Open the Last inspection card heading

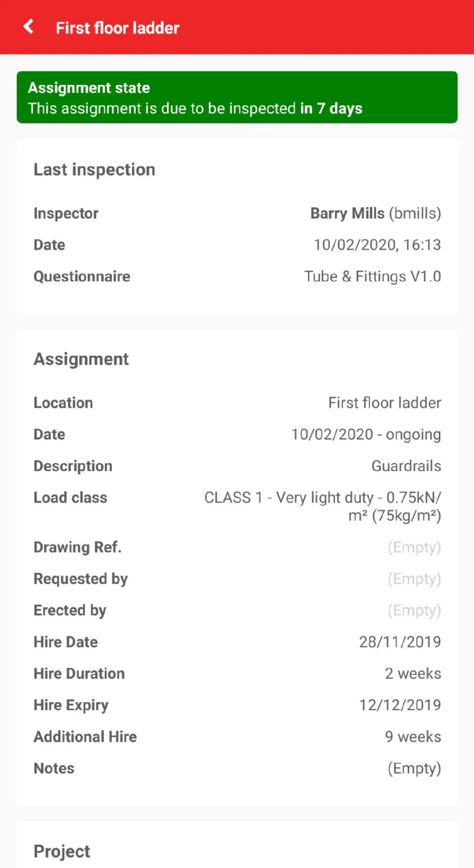pos(94,170)
